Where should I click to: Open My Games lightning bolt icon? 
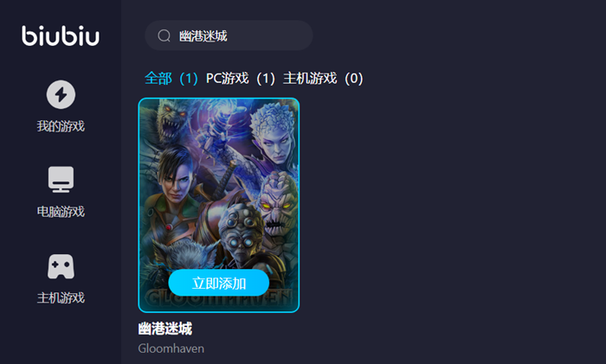[61, 94]
